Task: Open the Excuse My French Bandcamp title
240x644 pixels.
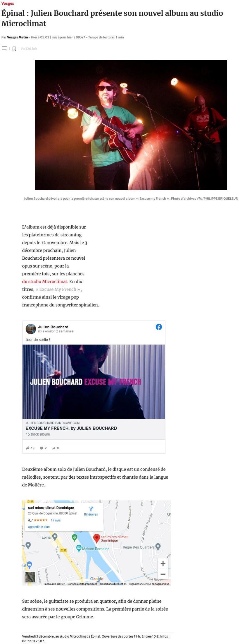Action: pos(71,428)
